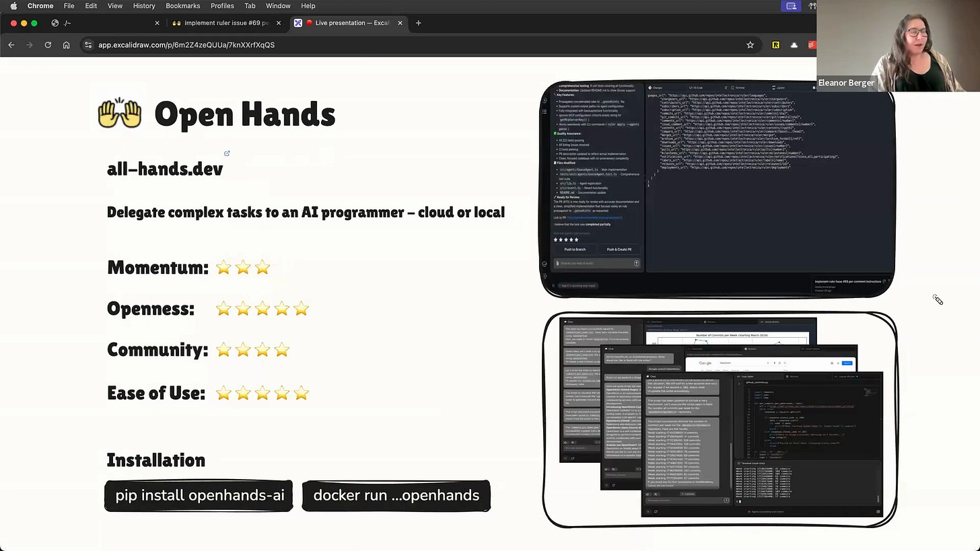Open the homepage with the home icon

point(66,44)
